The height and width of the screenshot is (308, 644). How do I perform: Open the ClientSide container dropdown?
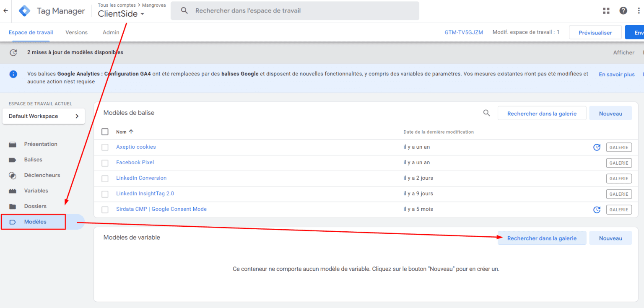coord(121,14)
